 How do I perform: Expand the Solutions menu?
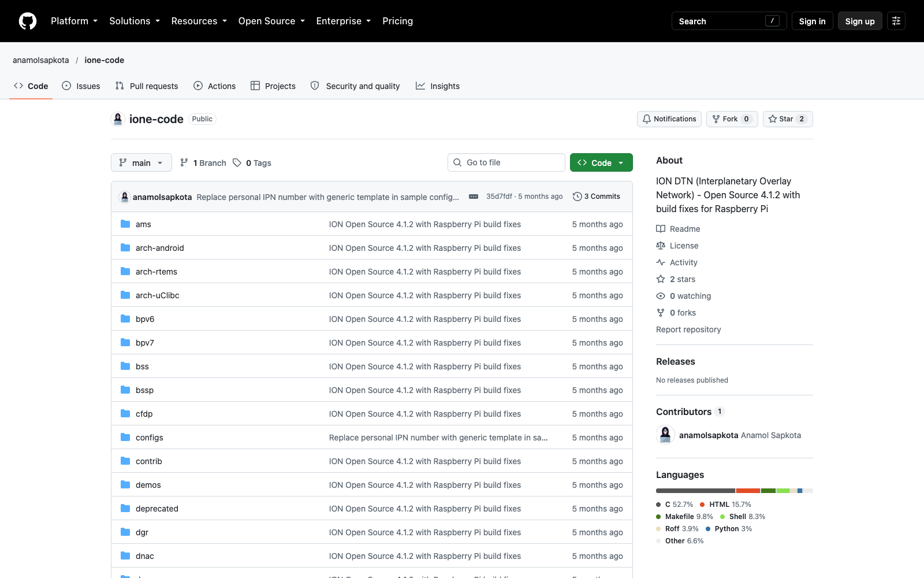tap(135, 21)
